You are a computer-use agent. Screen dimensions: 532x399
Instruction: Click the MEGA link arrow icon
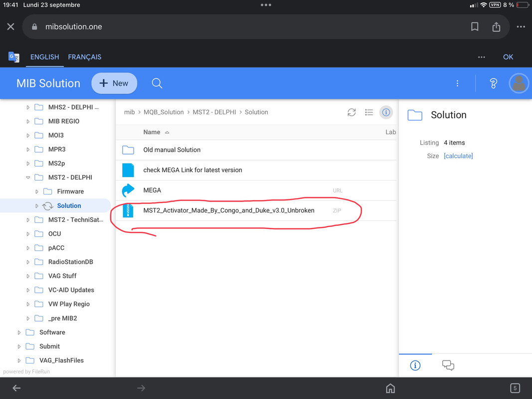[x=128, y=191]
